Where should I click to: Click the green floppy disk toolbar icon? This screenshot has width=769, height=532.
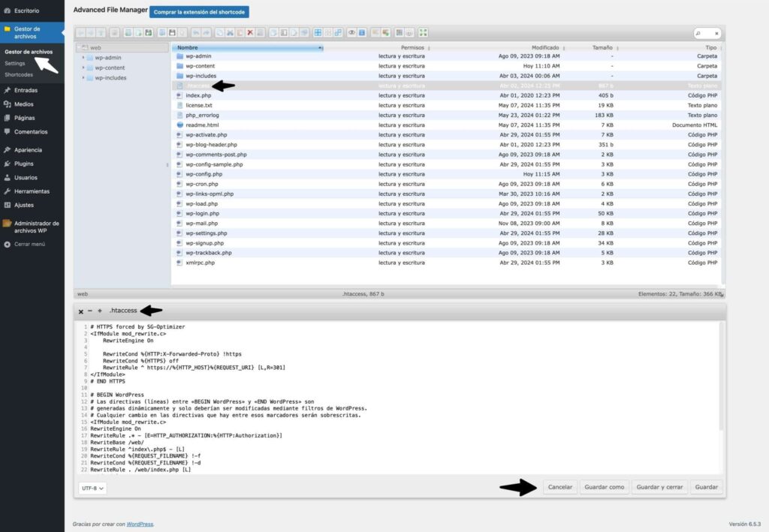(x=148, y=33)
